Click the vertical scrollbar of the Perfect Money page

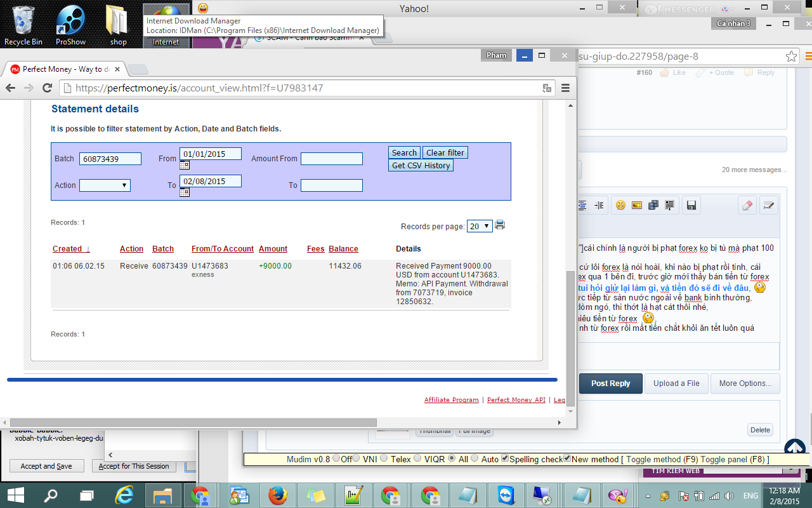[x=571, y=340]
